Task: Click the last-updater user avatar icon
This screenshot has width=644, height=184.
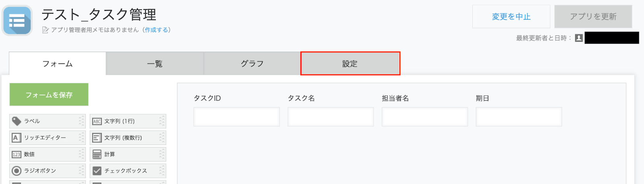Action: tap(579, 38)
